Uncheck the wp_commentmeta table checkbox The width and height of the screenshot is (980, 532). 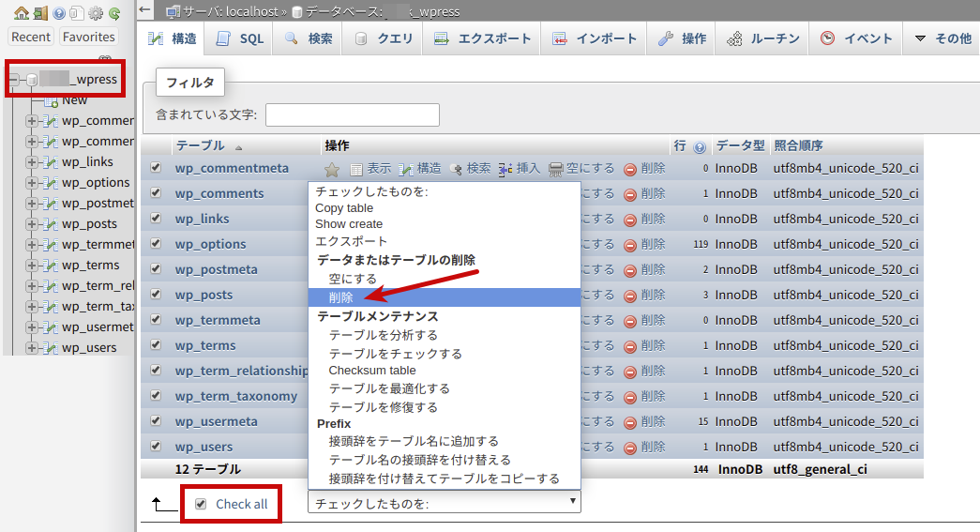point(156,168)
